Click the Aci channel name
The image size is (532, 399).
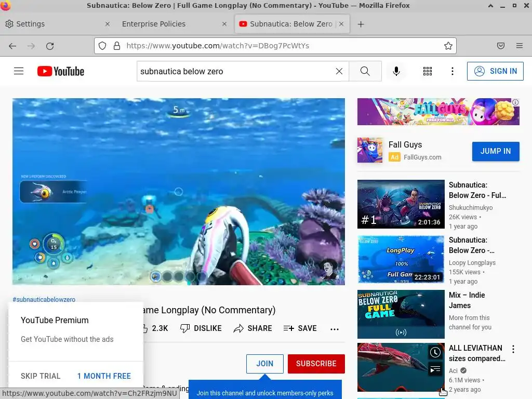click(x=453, y=371)
